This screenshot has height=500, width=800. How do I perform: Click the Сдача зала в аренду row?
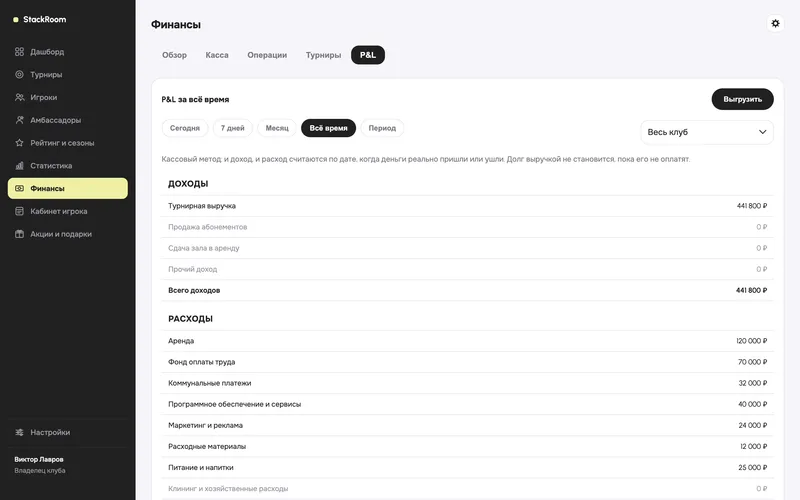click(x=467, y=248)
